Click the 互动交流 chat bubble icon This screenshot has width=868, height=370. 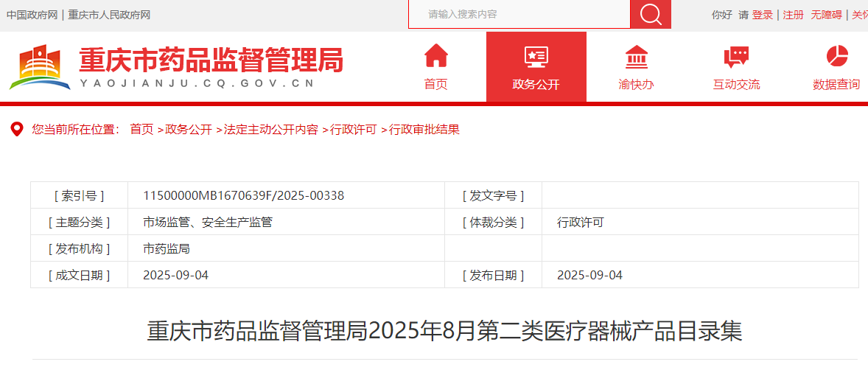pos(736,56)
